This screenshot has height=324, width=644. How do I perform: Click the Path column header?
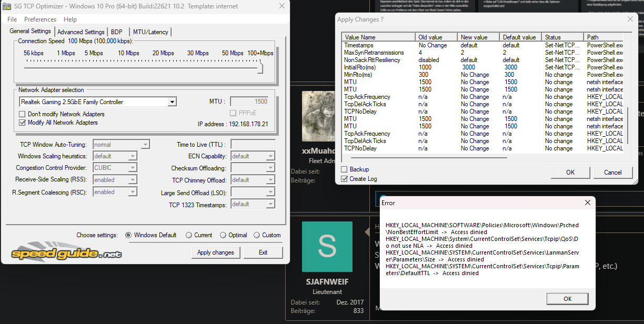[x=603, y=37]
